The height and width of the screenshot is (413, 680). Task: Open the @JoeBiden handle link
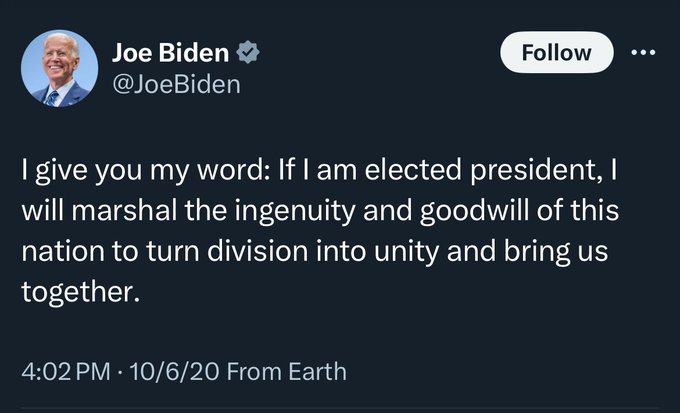coord(176,84)
